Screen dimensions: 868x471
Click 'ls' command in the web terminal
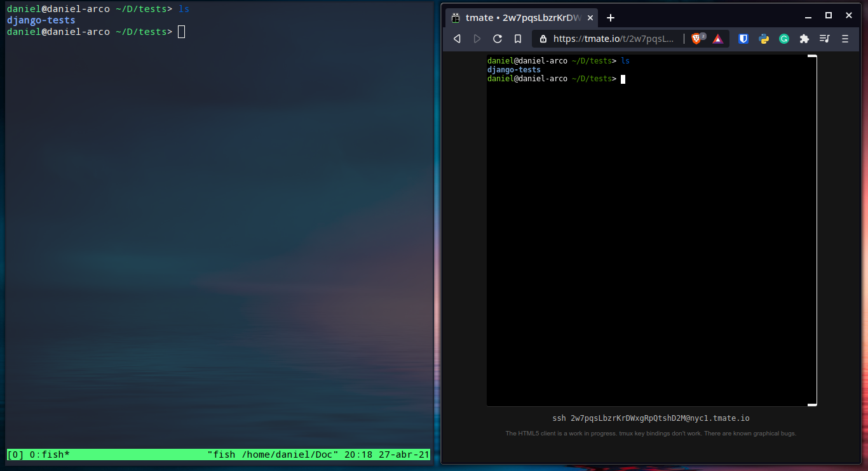point(625,61)
